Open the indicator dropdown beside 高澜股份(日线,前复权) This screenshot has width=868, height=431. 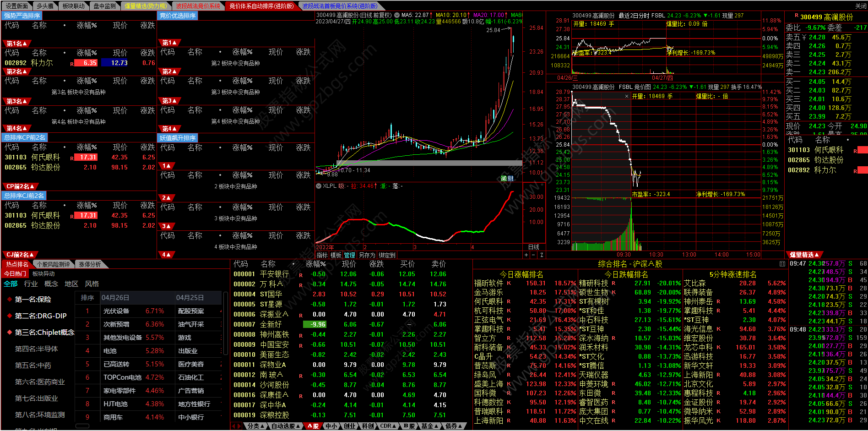pos(396,15)
